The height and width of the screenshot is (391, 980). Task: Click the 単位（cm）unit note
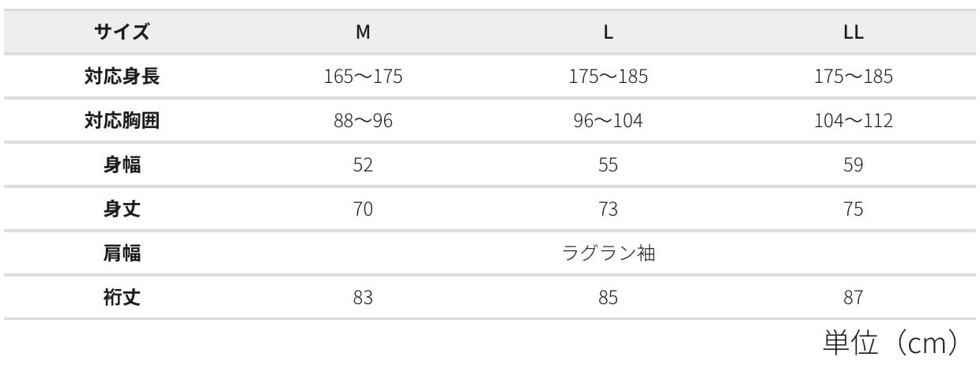click(892, 344)
